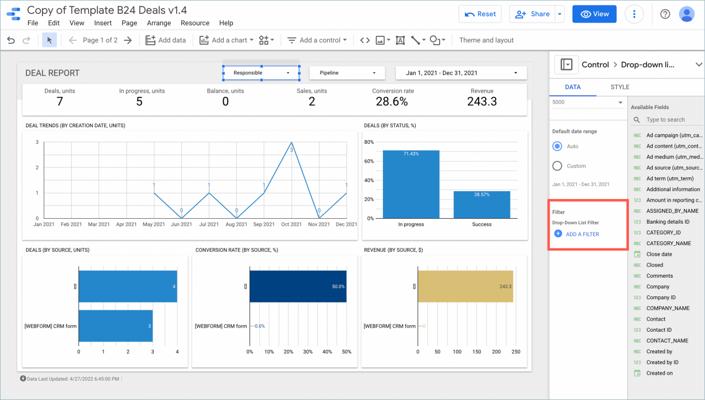705x400 pixels.
Task: Open the help question mark icon
Action: click(665, 15)
